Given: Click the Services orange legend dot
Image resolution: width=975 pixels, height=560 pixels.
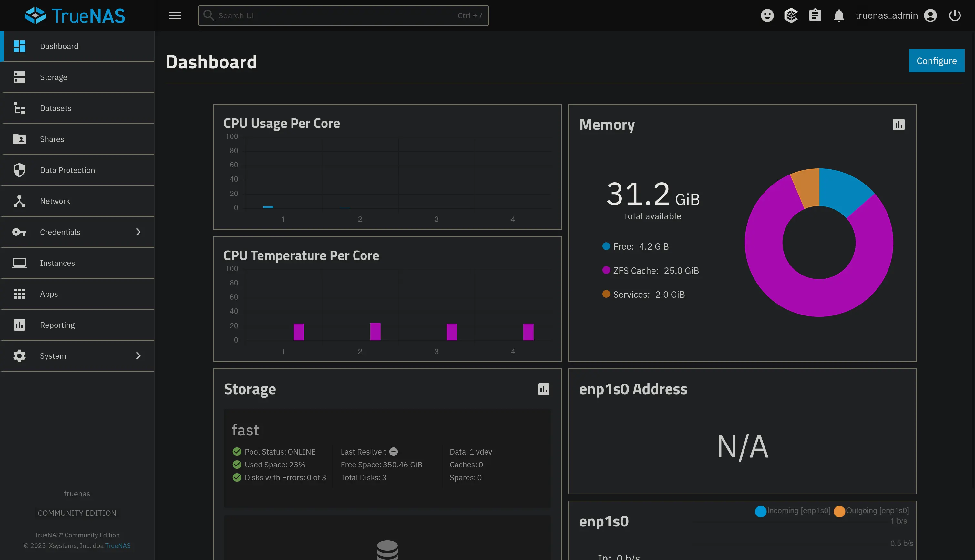Looking at the screenshot, I should pos(606,294).
